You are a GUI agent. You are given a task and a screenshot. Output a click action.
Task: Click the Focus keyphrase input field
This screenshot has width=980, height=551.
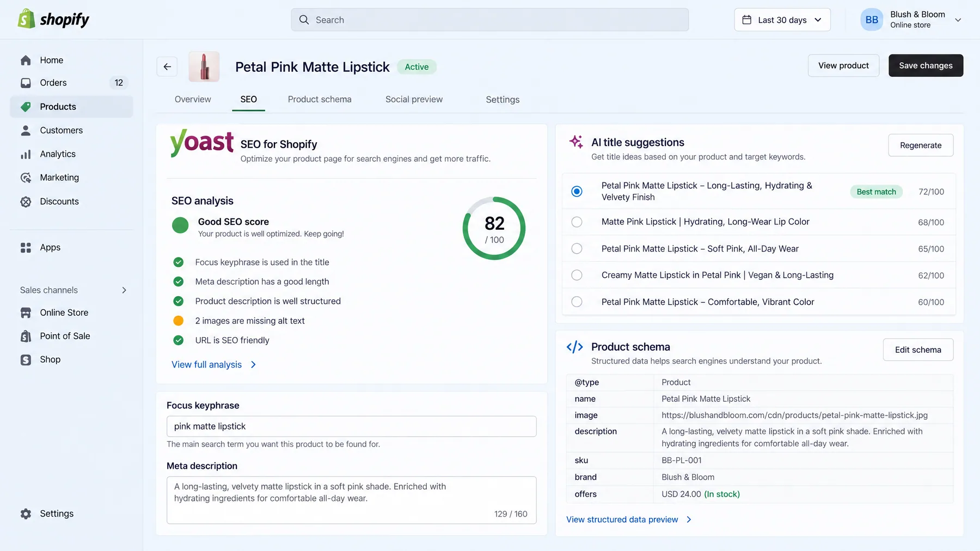[x=351, y=426]
